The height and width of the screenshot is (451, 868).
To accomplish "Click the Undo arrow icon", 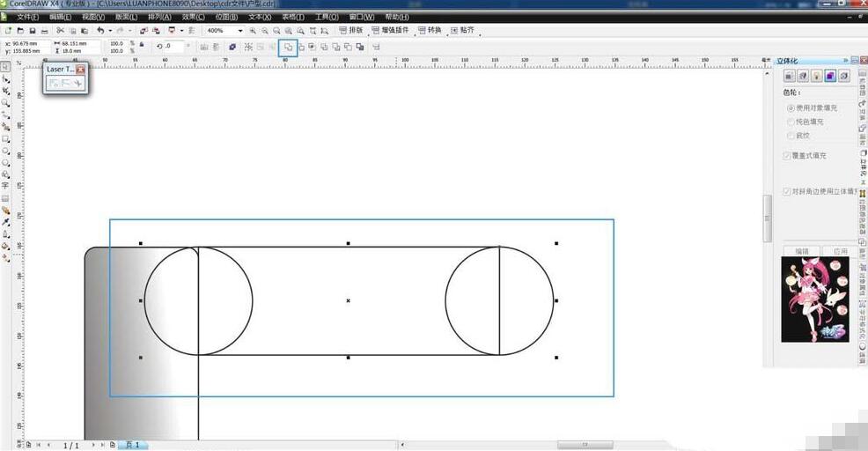I will pos(100,31).
